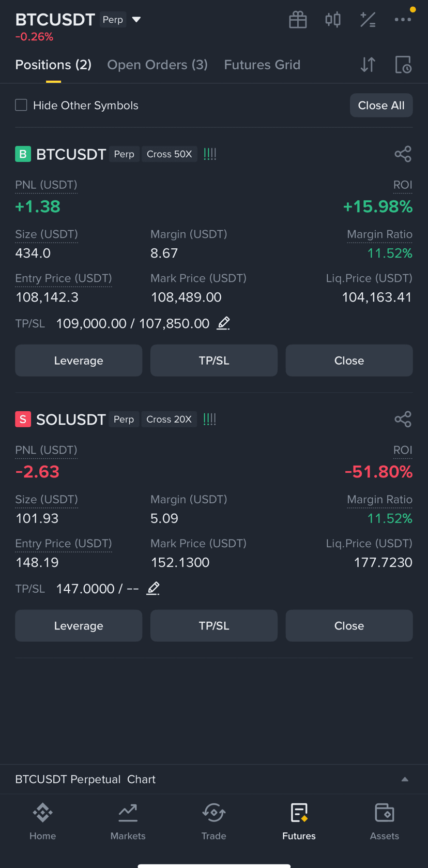
Task: Go to the Markets tab
Action: click(128, 821)
